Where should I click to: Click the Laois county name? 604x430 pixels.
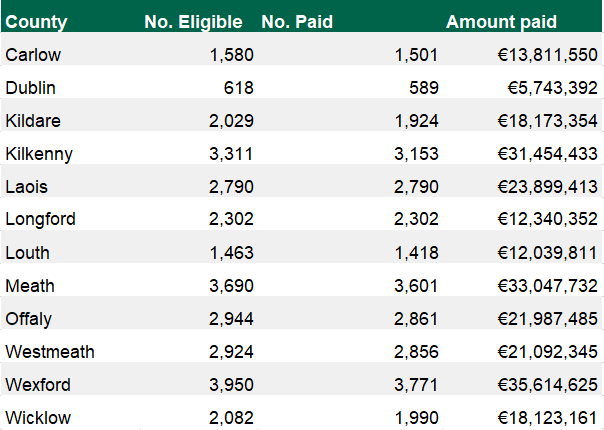[x=26, y=187]
